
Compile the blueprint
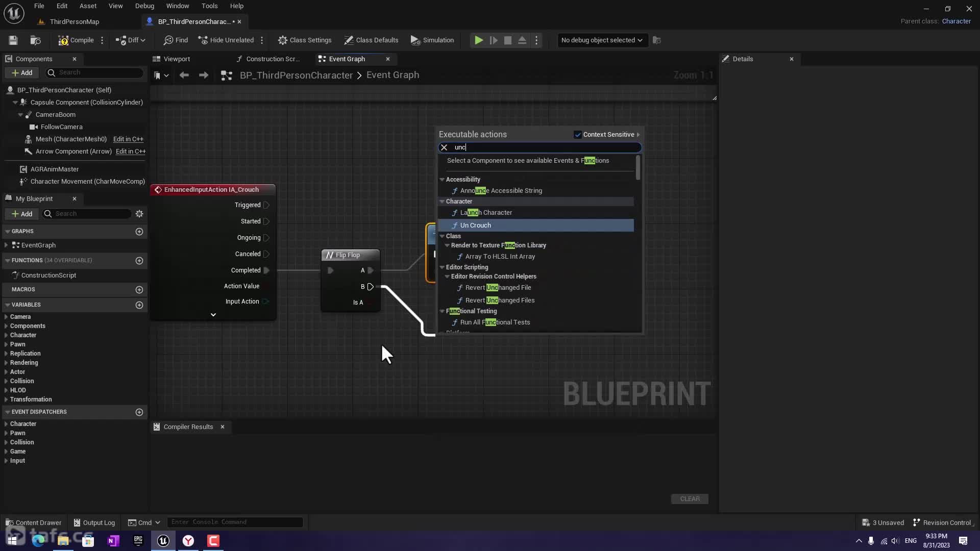[76, 40]
